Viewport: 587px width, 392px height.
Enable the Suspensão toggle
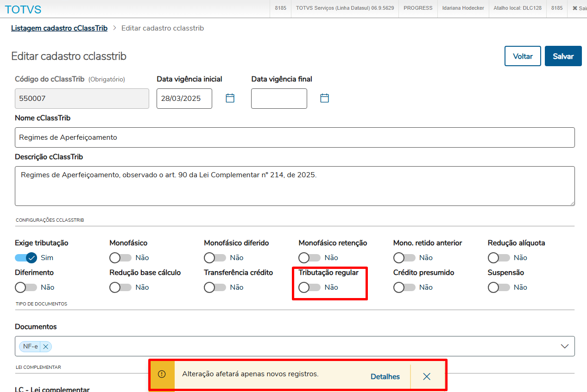[x=499, y=287]
